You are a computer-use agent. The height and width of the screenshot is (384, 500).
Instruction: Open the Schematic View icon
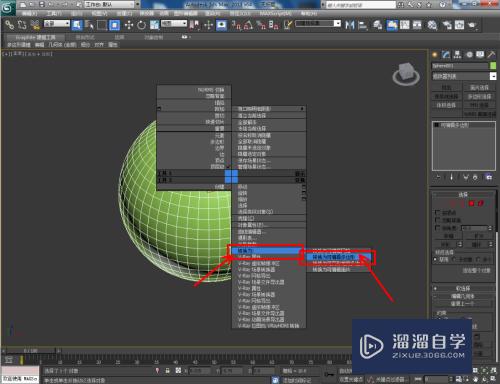[x=417, y=25]
